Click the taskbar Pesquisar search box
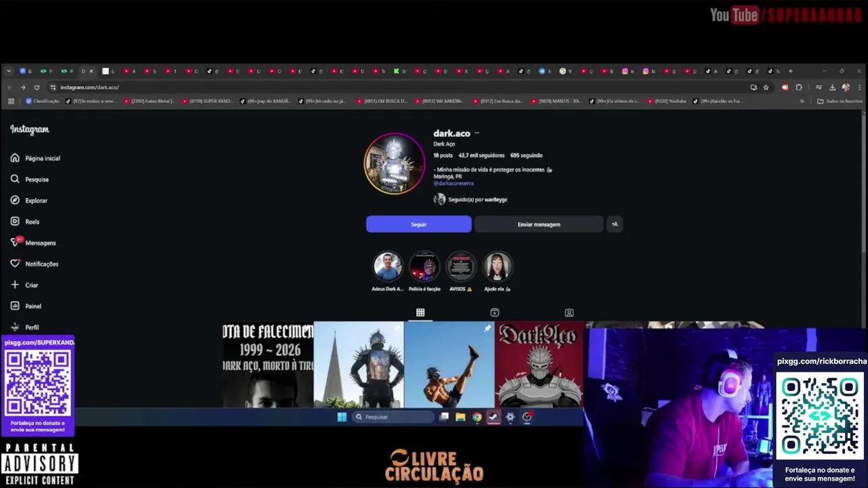This screenshot has height=488, width=868. (393, 417)
